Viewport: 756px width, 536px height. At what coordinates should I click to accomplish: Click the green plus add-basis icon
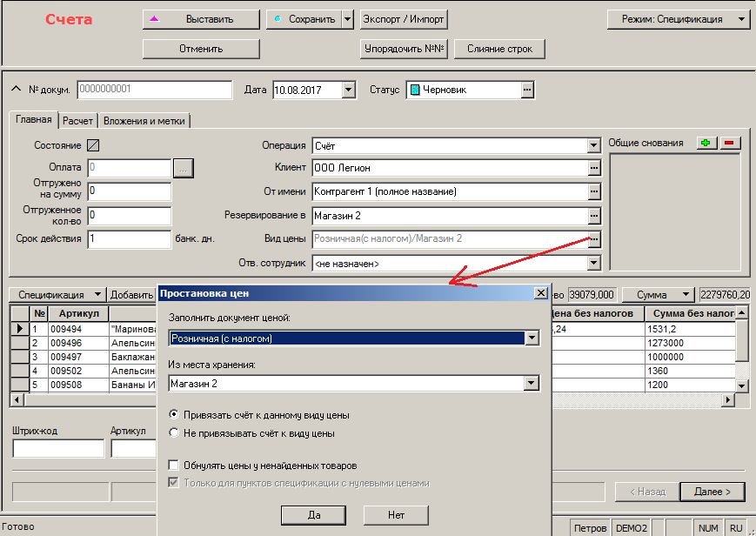tap(706, 143)
